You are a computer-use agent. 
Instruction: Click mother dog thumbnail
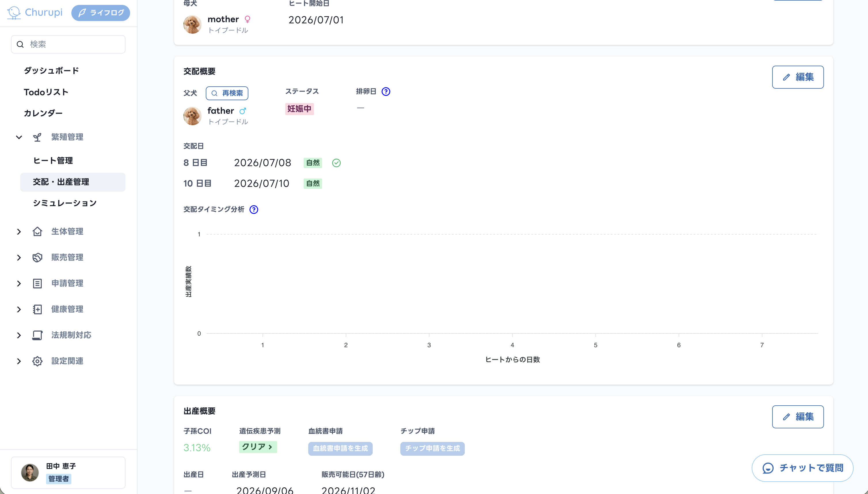(x=192, y=24)
